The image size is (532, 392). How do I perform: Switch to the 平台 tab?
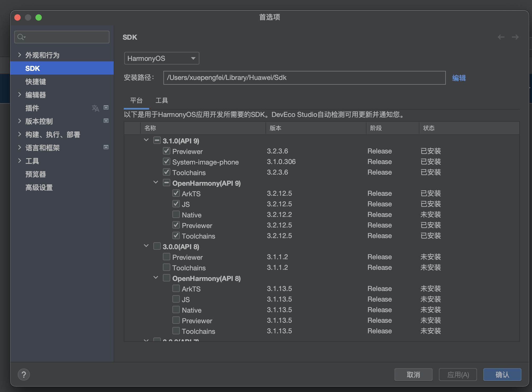136,101
